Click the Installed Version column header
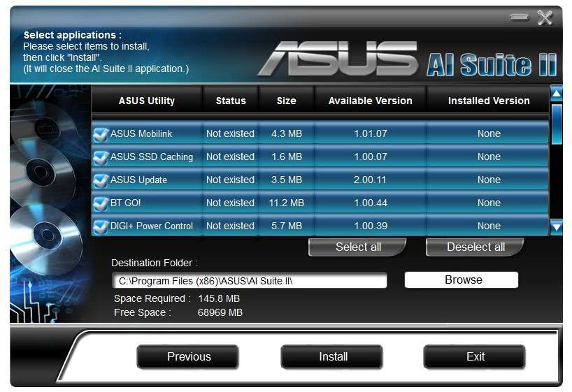The height and width of the screenshot is (392, 572). [489, 101]
